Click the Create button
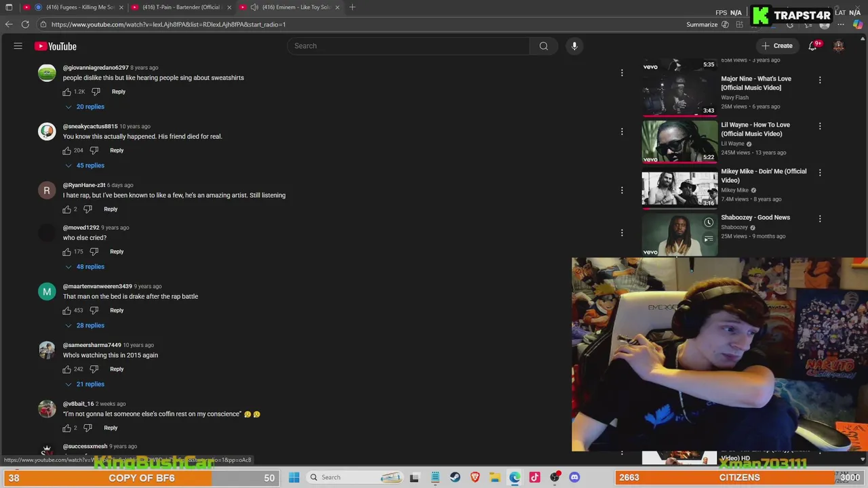This screenshot has width=868, height=488. pyautogui.click(x=776, y=46)
